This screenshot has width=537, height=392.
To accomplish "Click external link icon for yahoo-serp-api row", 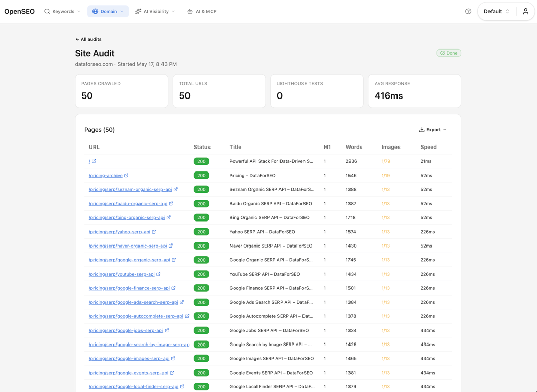I will (154, 232).
